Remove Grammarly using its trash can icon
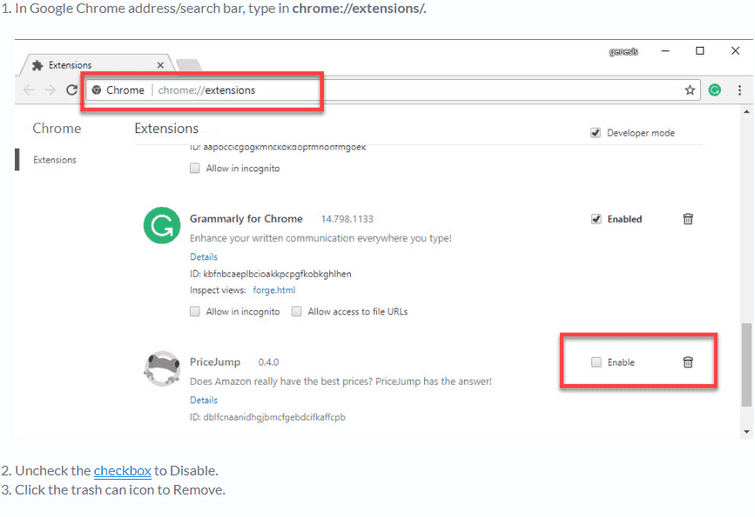 click(688, 219)
